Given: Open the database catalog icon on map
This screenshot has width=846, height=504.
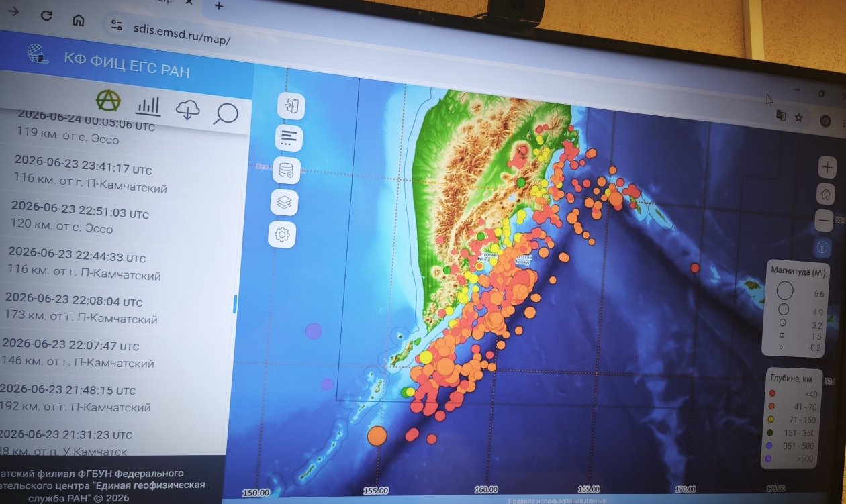Looking at the screenshot, I should [287, 170].
